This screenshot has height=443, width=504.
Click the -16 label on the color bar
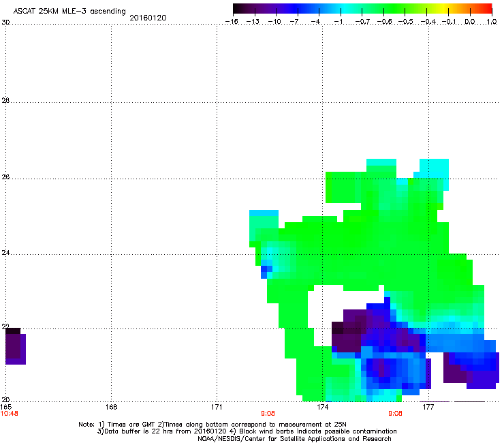coord(232,22)
